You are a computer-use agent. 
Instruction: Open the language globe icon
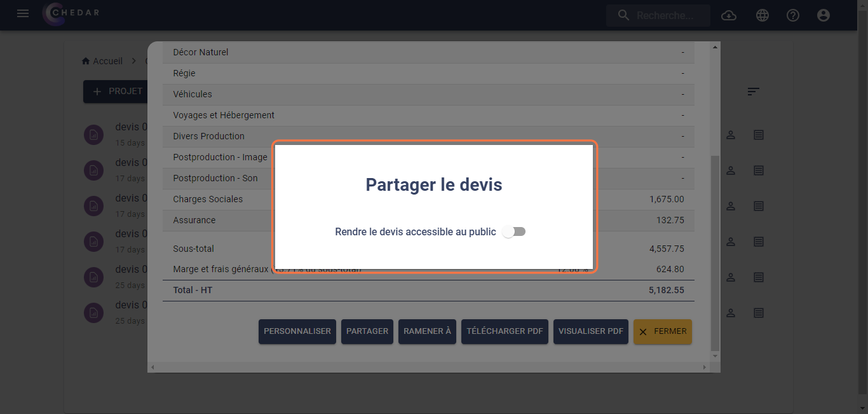click(x=763, y=15)
